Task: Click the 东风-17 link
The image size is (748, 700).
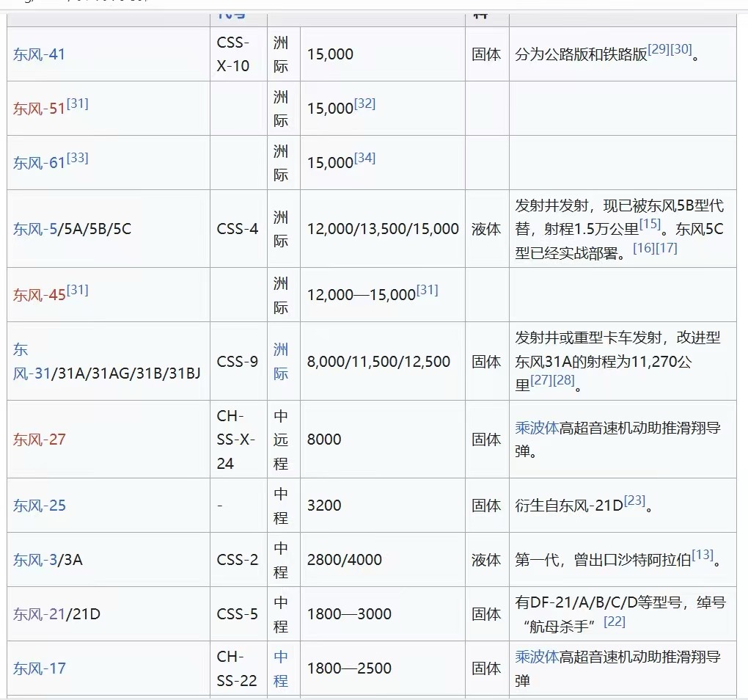Action: coord(39,668)
